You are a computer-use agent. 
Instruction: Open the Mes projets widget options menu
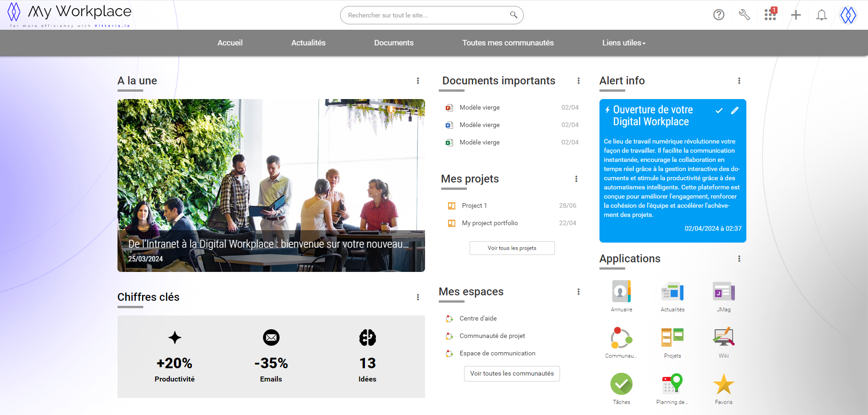click(576, 179)
